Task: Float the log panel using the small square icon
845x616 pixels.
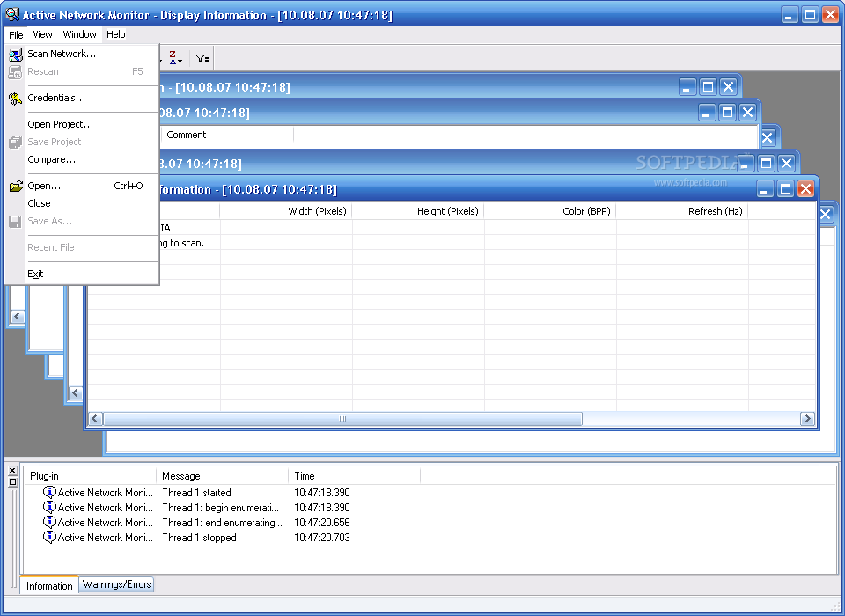Action: [x=12, y=482]
